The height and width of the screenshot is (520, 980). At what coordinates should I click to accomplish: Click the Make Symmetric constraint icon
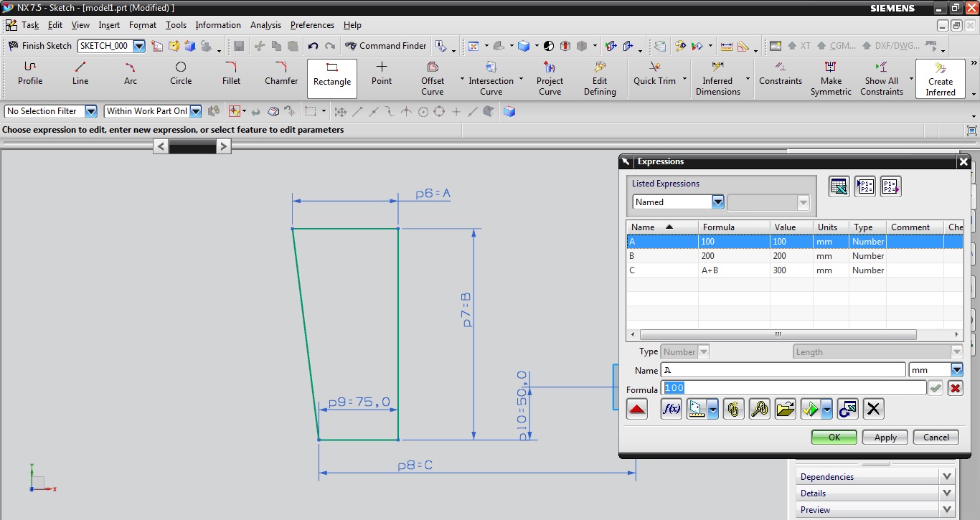coord(831,73)
